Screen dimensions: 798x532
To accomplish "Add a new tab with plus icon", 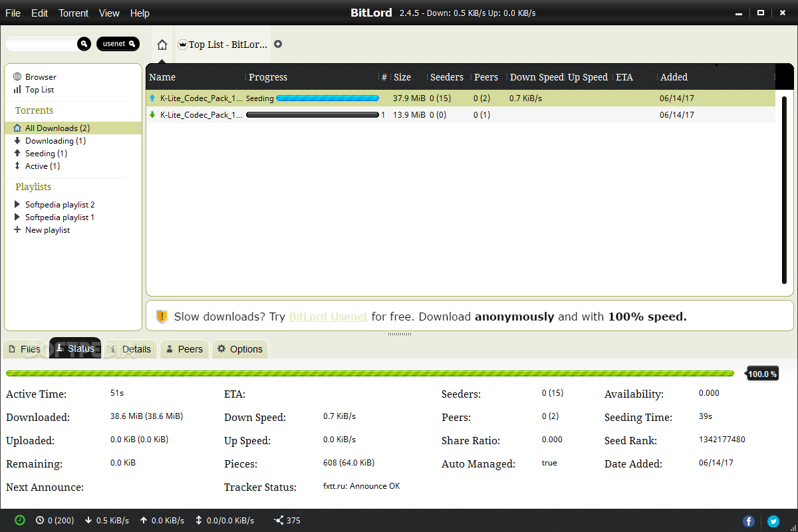I will click(278, 44).
